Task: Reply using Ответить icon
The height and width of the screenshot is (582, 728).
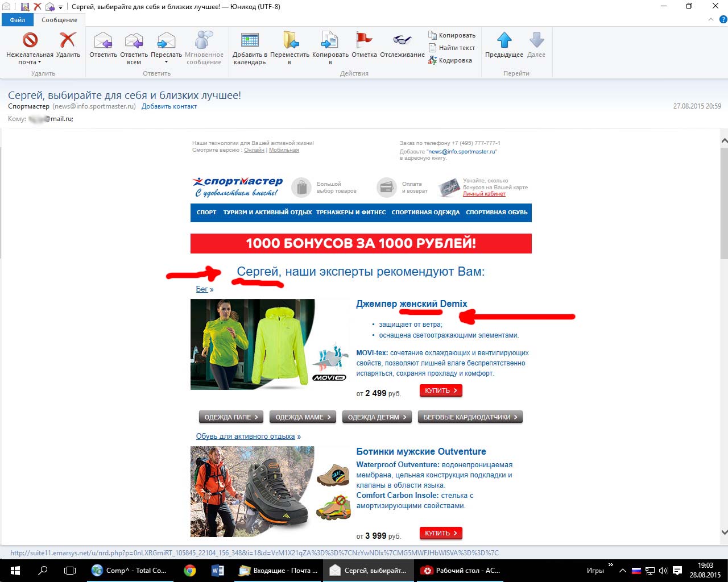Action: (x=103, y=45)
